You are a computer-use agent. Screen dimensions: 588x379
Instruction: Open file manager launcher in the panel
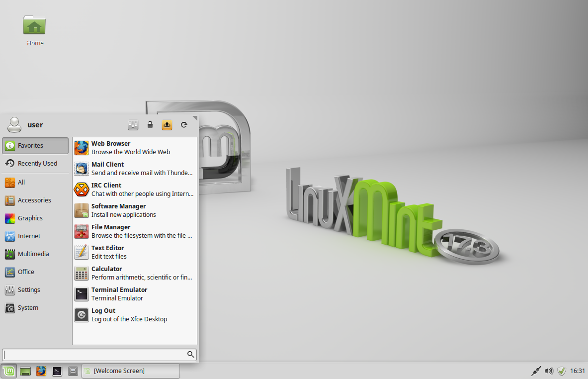pos(73,371)
